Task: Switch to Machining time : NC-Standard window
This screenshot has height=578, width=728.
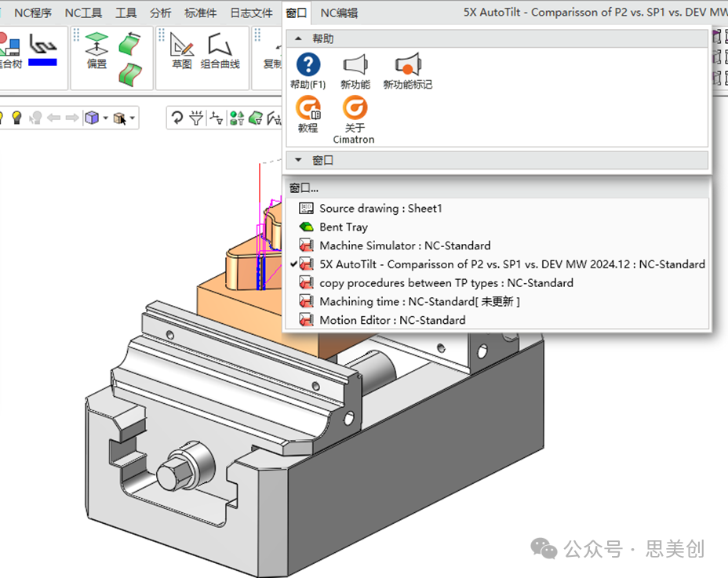Action: click(497, 301)
